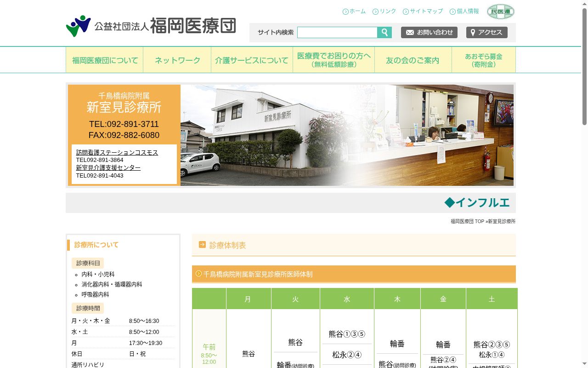
Task: Go to 友の会のご案内 page
Action: click(x=413, y=60)
